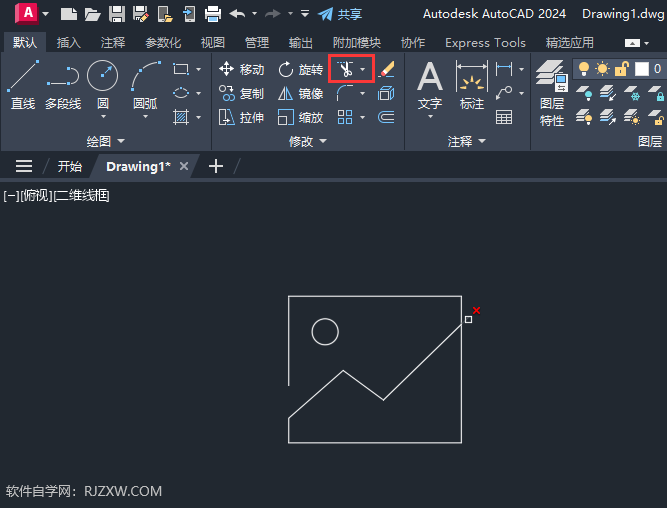Image resolution: width=667 pixels, height=508 pixels.
Task: Click the 标注 (Dimension) tool
Action: [x=472, y=85]
